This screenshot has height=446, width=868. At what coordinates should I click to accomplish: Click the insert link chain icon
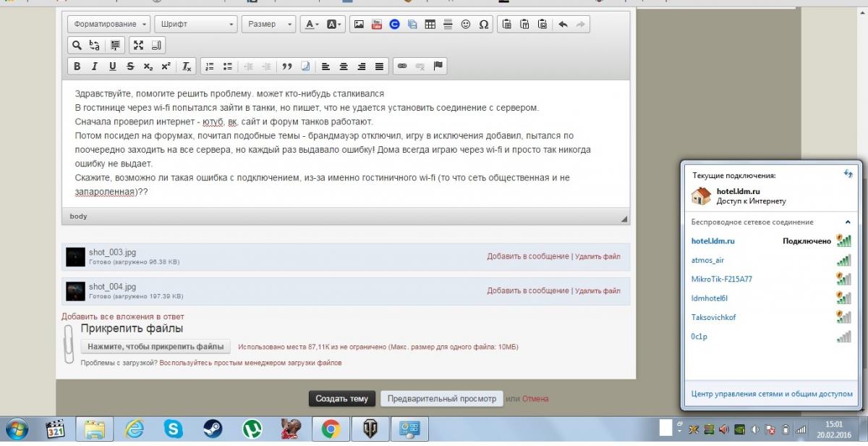coord(402,67)
